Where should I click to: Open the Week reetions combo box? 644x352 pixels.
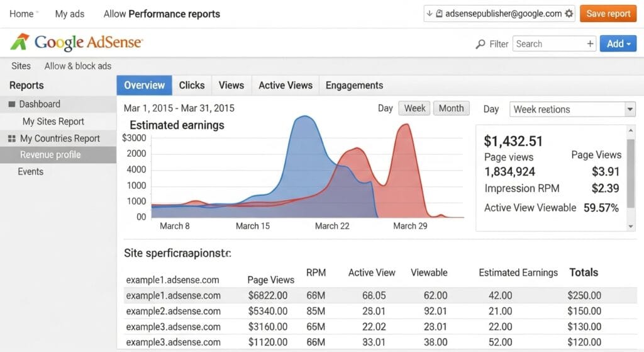pos(572,110)
